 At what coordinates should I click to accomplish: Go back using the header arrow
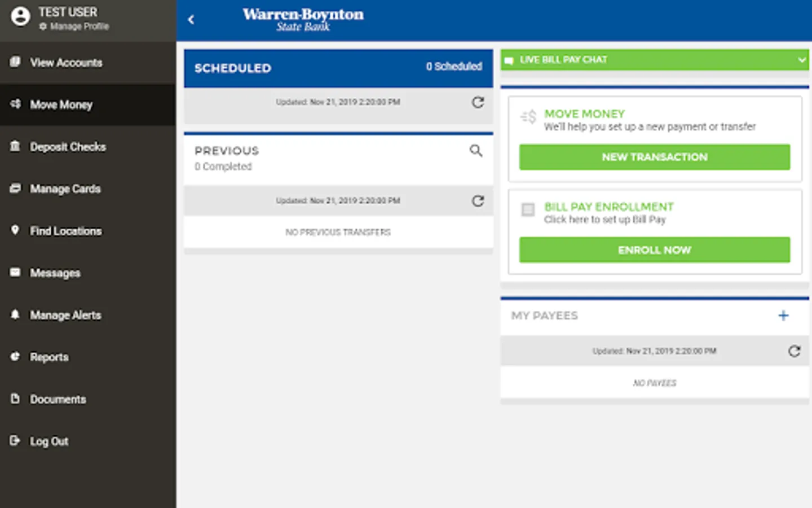click(x=191, y=20)
